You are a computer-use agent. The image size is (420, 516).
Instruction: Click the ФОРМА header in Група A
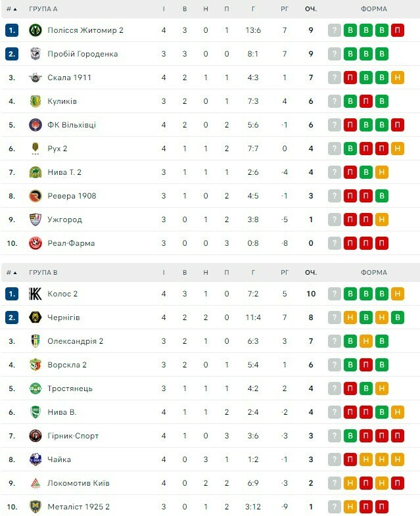[374, 9]
